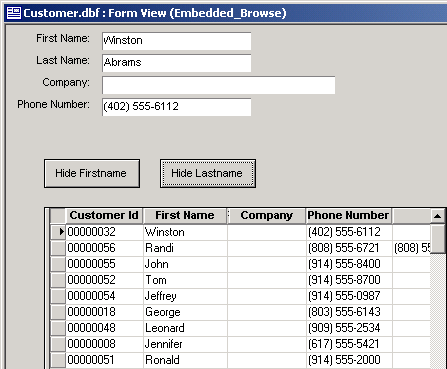
Task: Click the Phone Number column header
Action: click(x=348, y=216)
